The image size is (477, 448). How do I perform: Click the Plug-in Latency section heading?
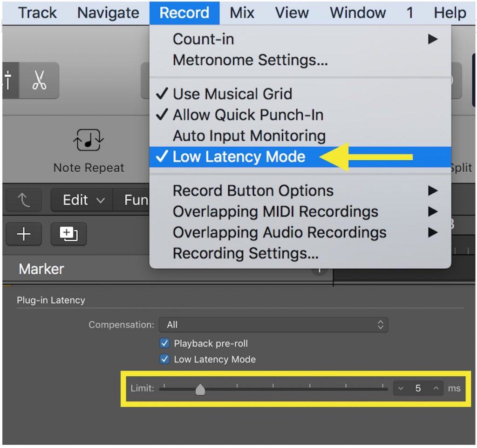pos(51,300)
